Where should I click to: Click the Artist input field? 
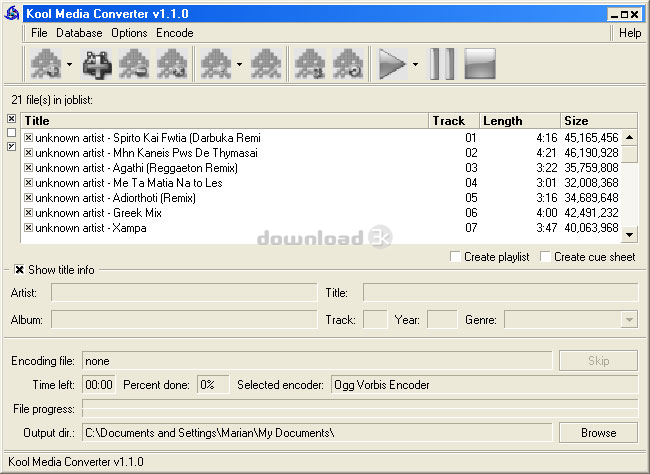(184, 292)
